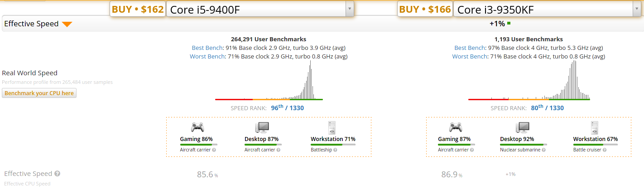Click the Benchmark your CPU here button

click(x=39, y=93)
